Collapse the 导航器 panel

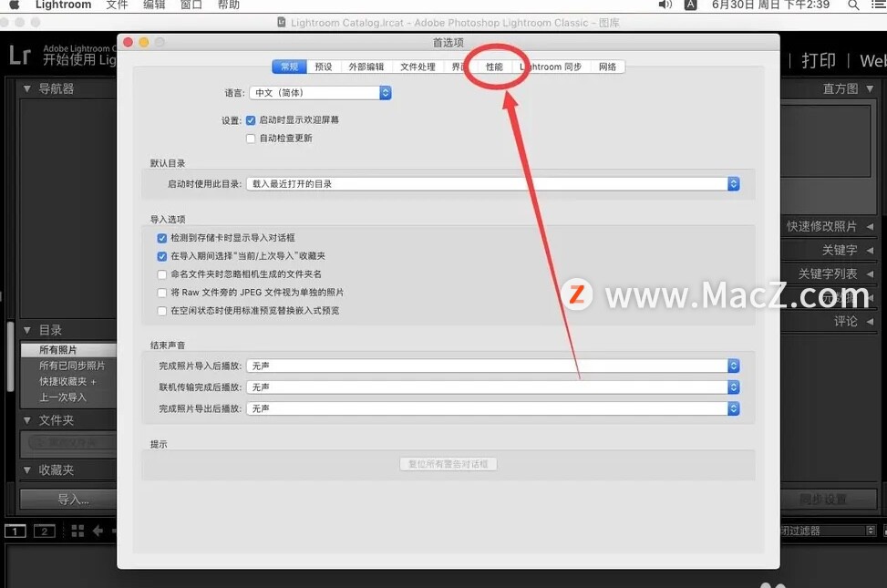[26, 88]
